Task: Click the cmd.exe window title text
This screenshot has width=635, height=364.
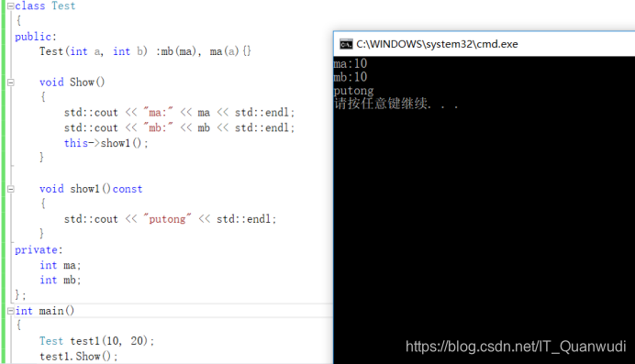Action: pos(437,44)
